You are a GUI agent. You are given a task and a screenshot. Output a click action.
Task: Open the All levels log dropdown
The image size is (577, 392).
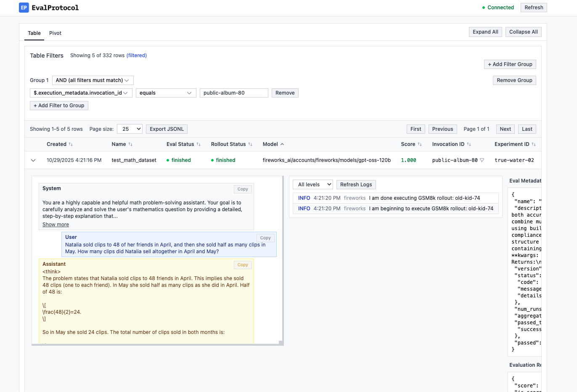pos(313,185)
